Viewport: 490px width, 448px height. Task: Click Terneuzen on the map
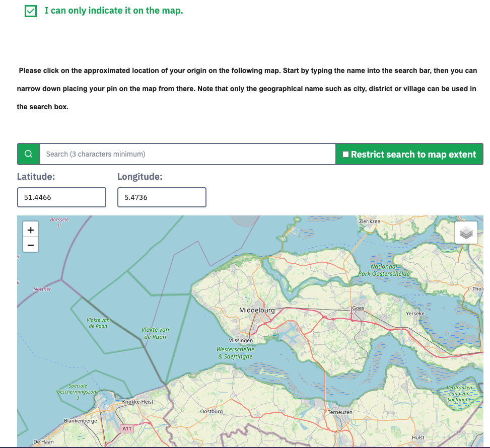pyautogui.click(x=340, y=412)
